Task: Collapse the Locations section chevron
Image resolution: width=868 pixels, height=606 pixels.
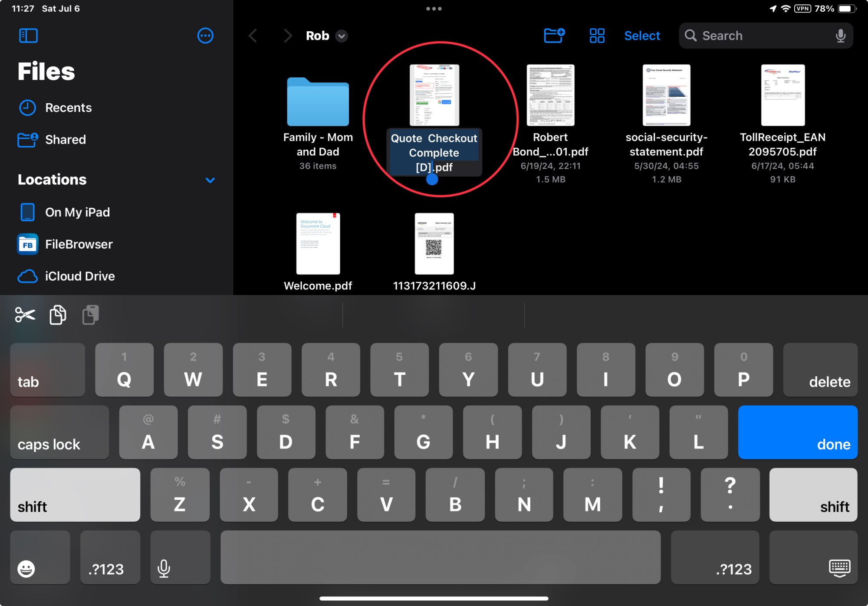Action: pyautogui.click(x=210, y=180)
